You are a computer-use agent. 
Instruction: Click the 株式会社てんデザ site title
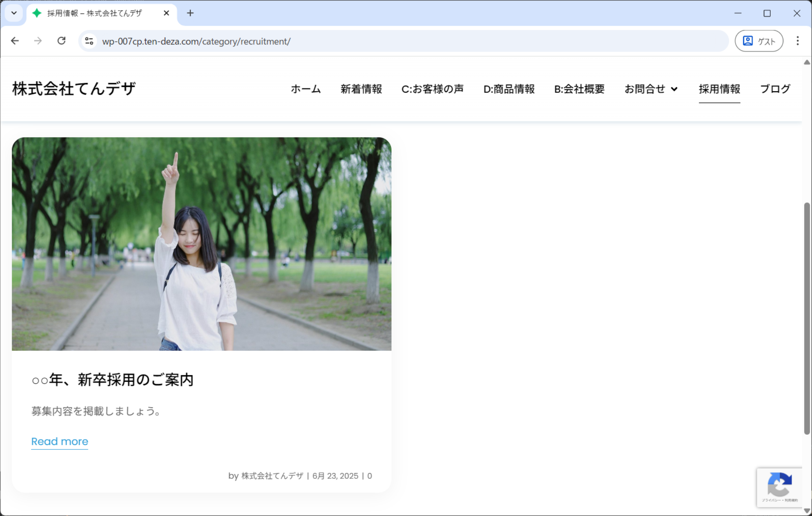click(74, 89)
